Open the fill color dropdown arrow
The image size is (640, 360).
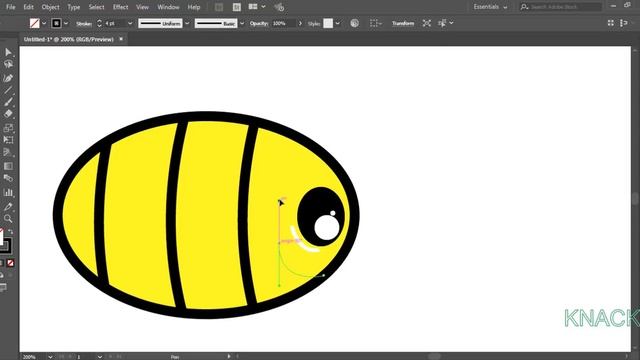coord(44,23)
